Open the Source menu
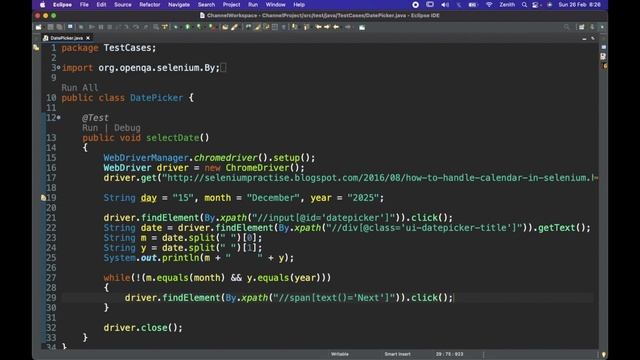The height and width of the screenshot is (360, 640). point(122,4)
